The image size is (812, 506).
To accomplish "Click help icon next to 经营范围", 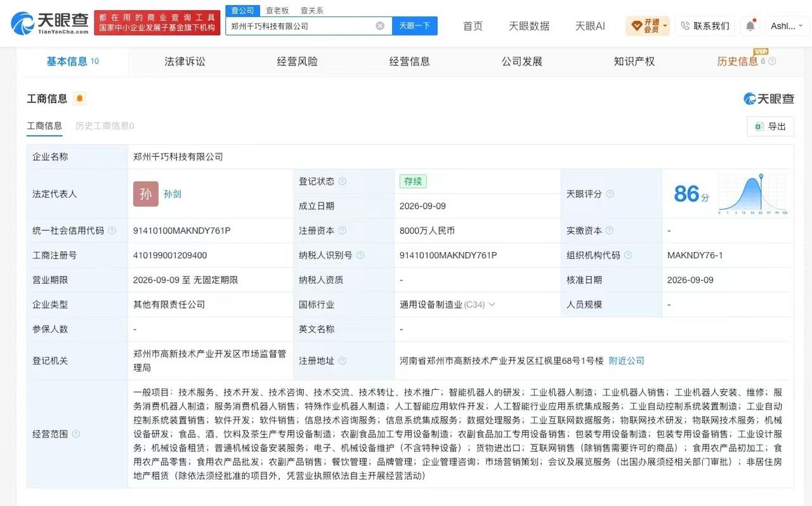I will point(75,434).
